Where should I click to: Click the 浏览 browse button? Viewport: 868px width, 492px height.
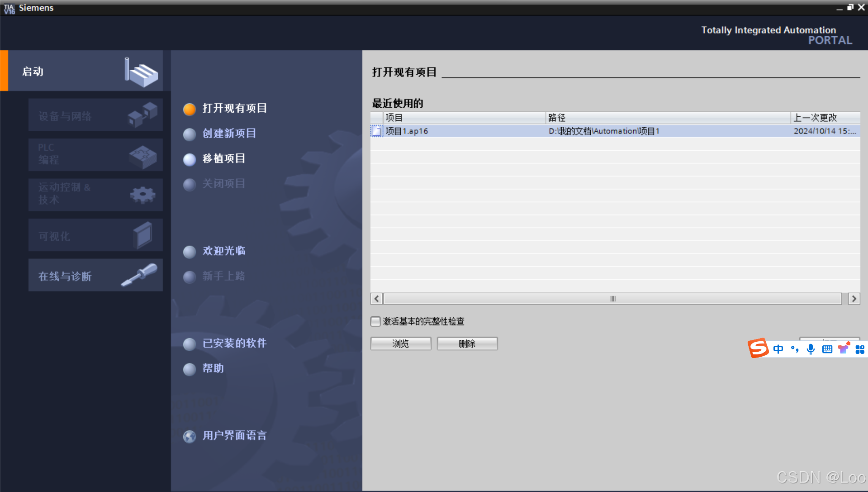[x=401, y=344]
